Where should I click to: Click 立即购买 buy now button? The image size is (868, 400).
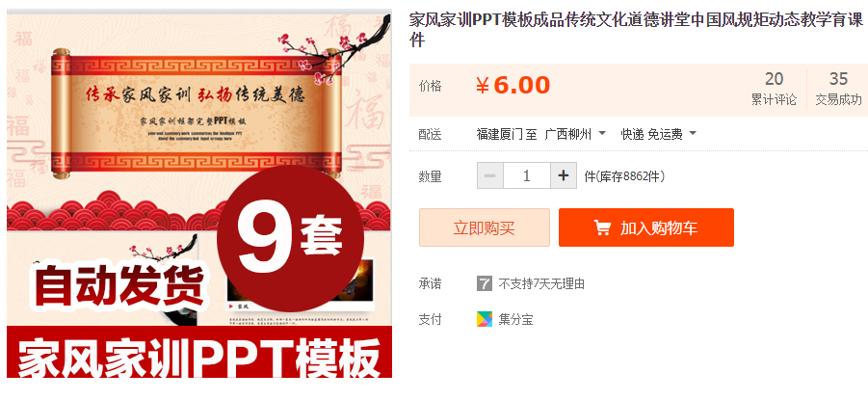(x=485, y=227)
